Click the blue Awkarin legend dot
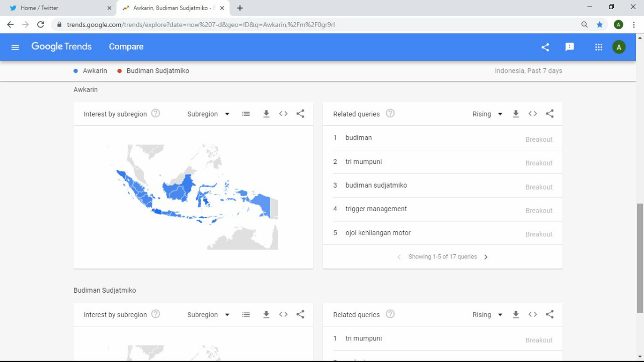This screenshot has width=644, height=362. [75, 71]
